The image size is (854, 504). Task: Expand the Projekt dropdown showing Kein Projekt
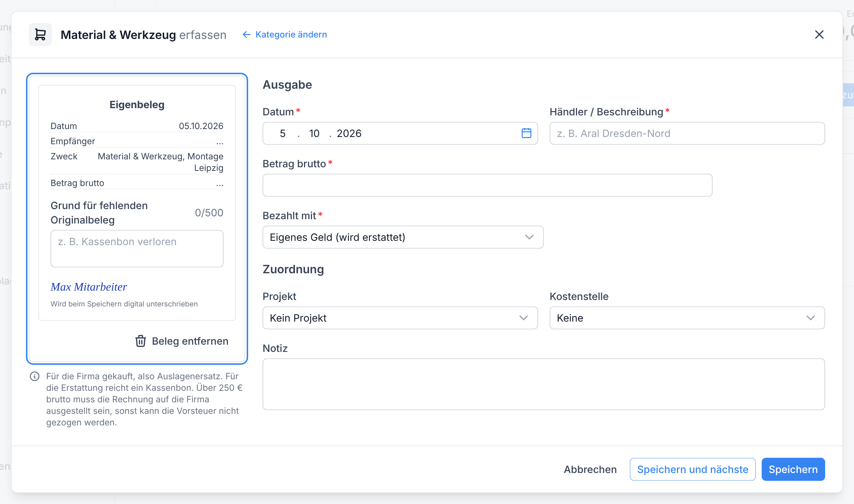tap(400, 318)
